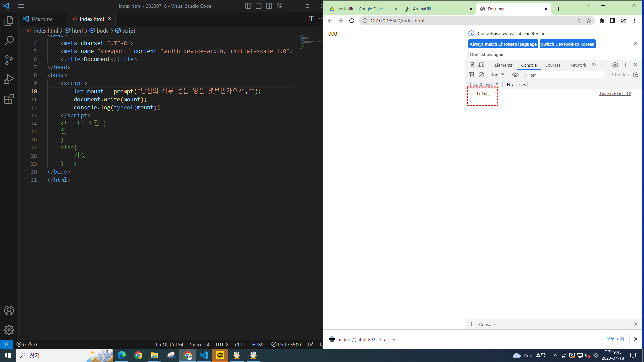Clear the DevTools console

pos(481,75)
